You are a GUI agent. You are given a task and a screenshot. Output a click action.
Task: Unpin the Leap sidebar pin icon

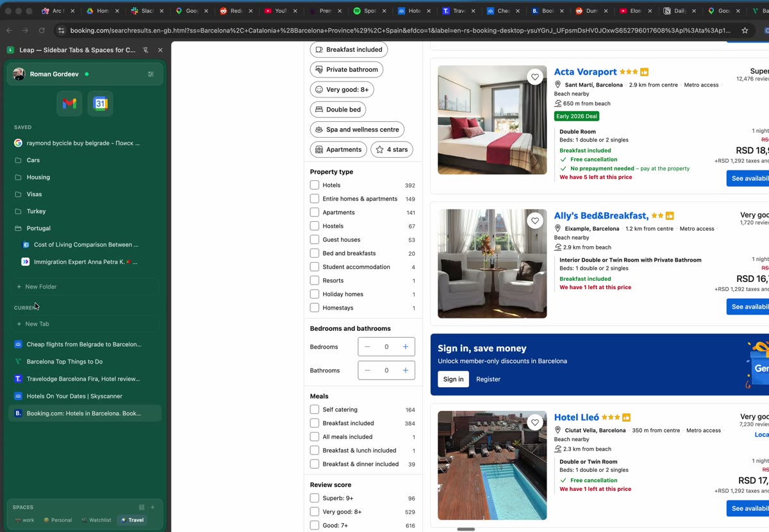pyautogui.click(x=145, y=50)
